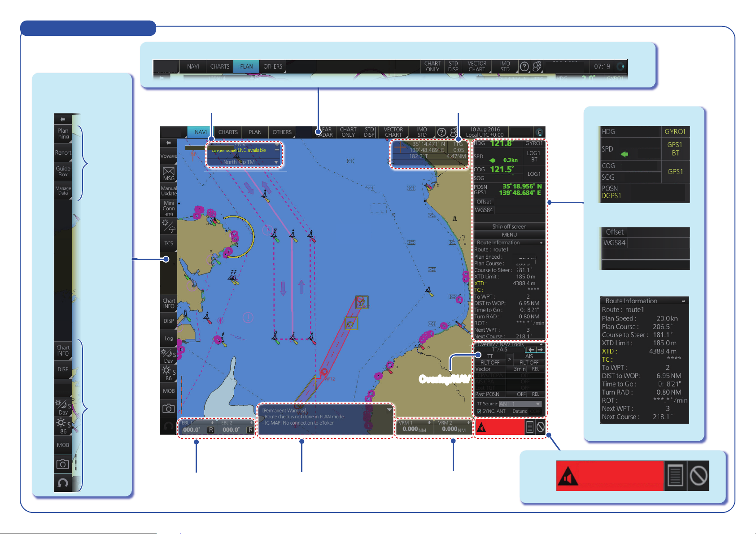This screenshot has height=534, width=756.
Task: Select the NAVI tab in enlarged status bar
Action: click(193, 66)
